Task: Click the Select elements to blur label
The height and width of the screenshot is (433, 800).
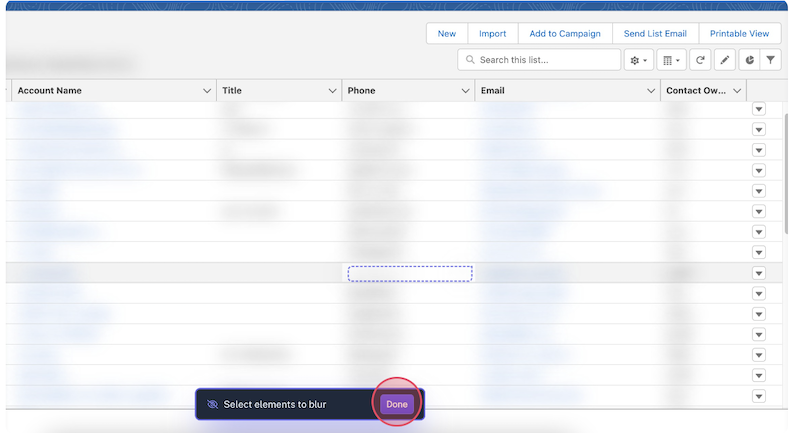Action: pyautogui.click(x=274, y=404)
